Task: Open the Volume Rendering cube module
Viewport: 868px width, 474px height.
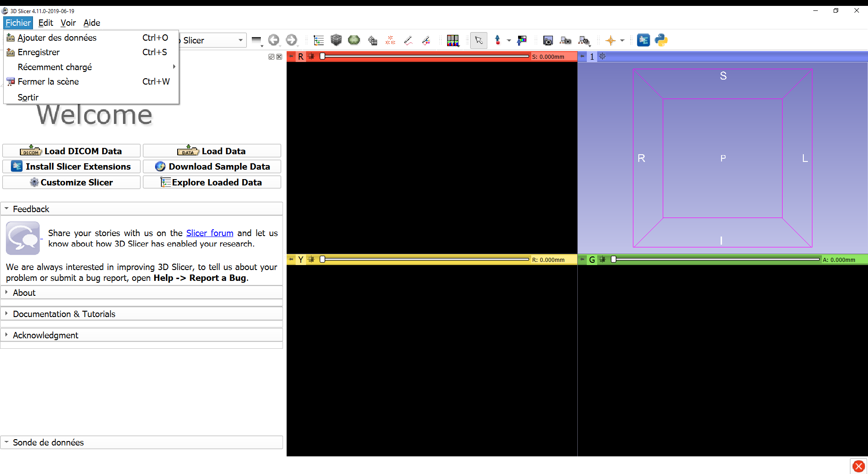Action: [x=336, y=40]
